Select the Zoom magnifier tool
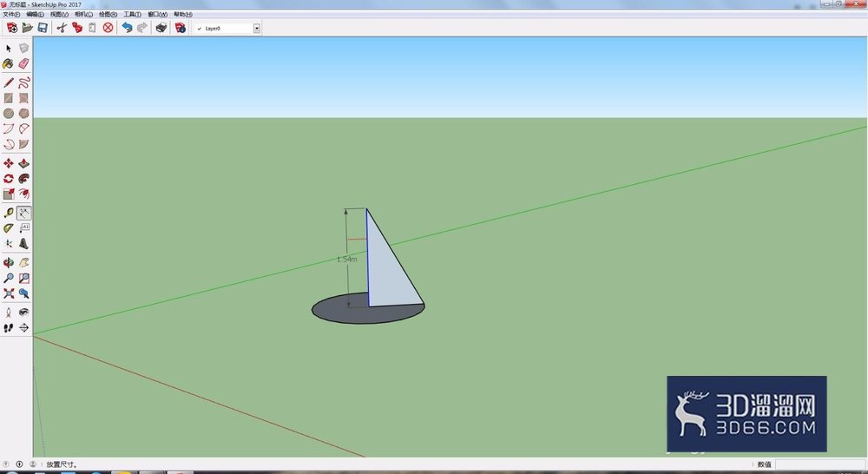868x474 pixels. point(9,278)
